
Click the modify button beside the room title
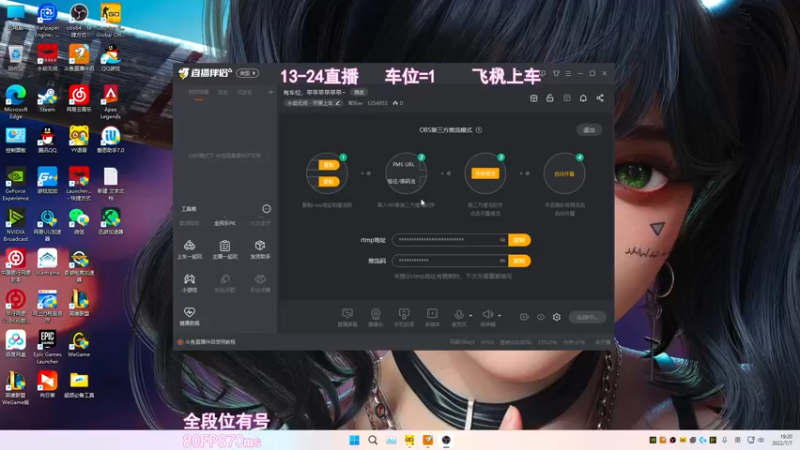(x=359, y=92)
